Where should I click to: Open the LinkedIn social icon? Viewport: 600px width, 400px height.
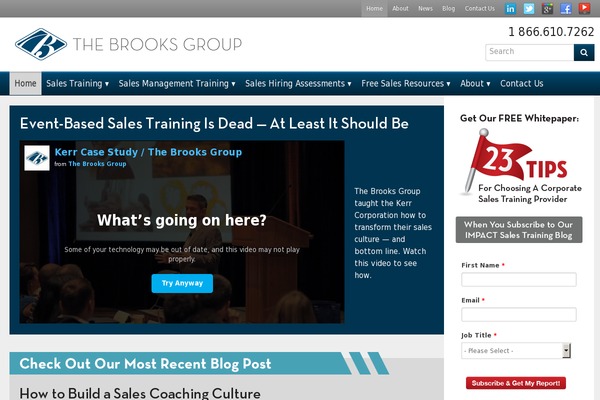pyautogui.click(x=510, y=8)
